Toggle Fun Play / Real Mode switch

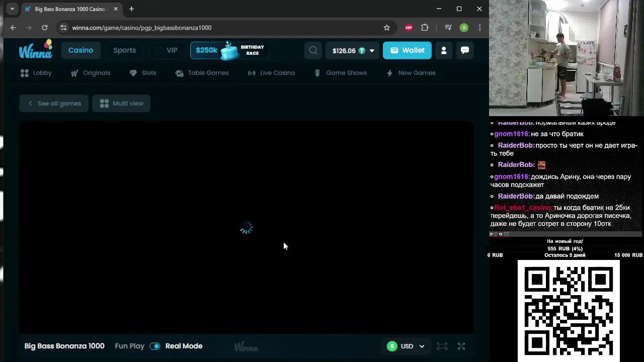click(154, 346)
